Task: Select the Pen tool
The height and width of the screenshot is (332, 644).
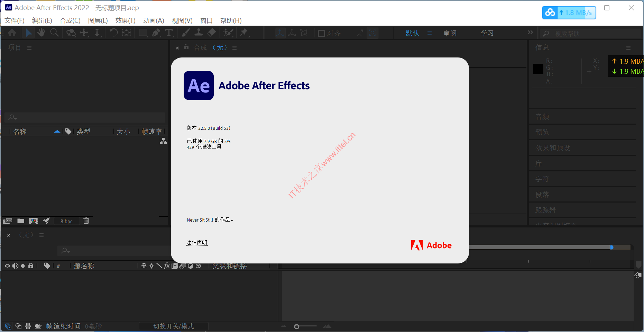Action: tap(156, 33)
